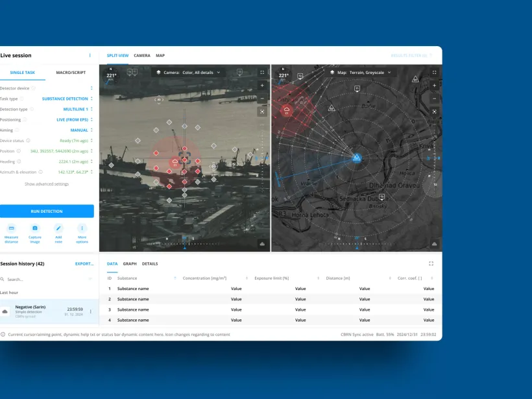Click the map layers icon
Viewport: 532px width, 399px height.
332,73
